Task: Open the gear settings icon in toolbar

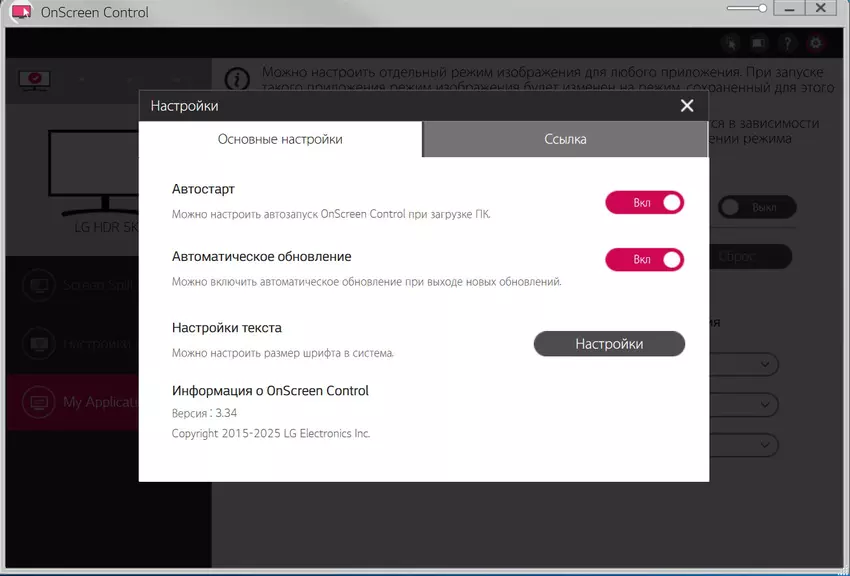Action: 817,43
